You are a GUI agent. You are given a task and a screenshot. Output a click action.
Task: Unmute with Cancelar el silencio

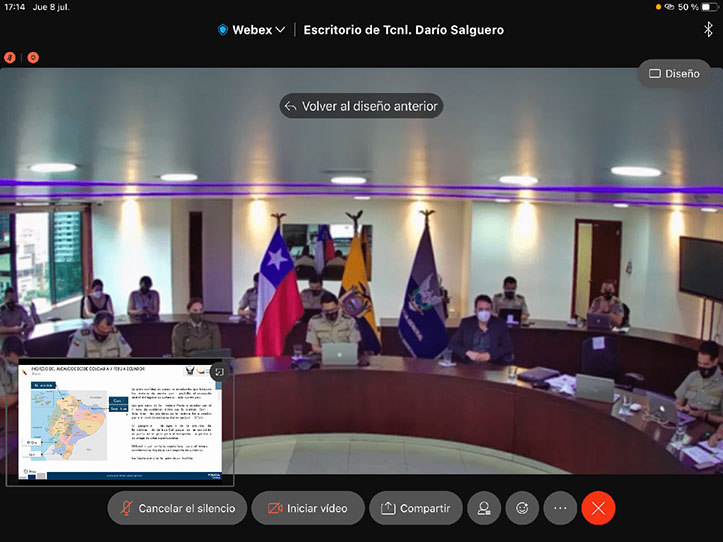point(176,508)
